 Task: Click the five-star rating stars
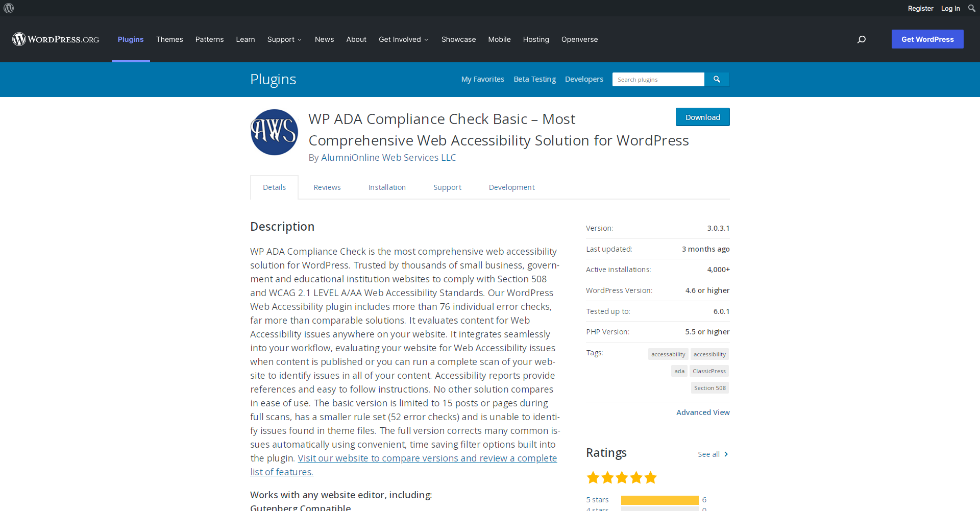621,478
